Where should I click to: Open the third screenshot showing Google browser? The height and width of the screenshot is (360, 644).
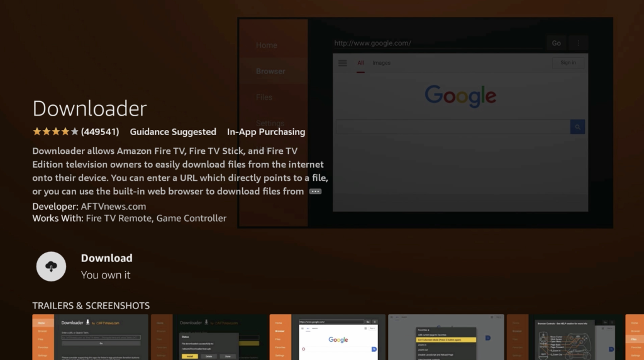pyautogui.click(x=327, y=337)
